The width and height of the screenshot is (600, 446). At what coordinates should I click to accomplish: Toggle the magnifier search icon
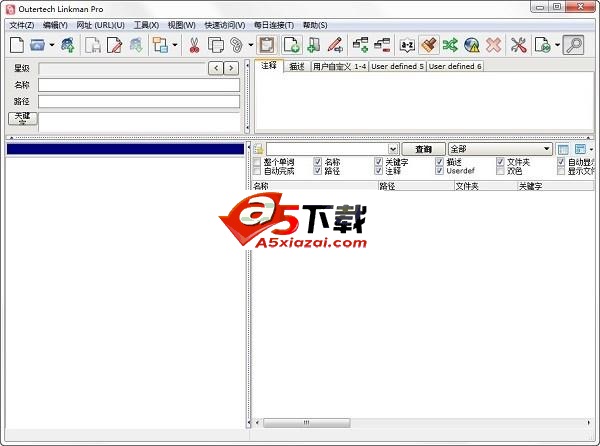tap(573, 45)
